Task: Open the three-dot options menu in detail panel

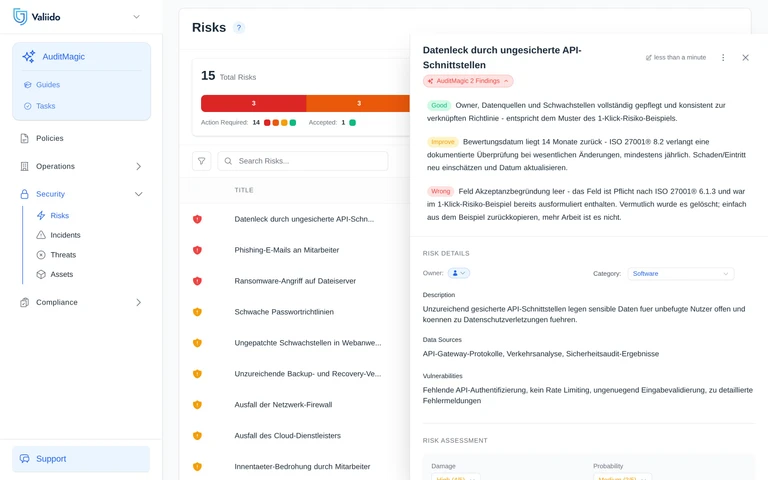Action: (x=723, y=57)
